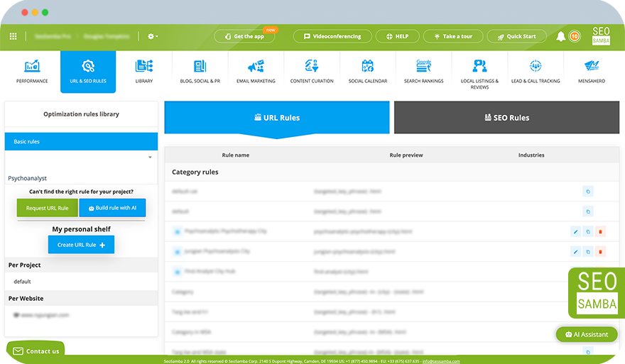625x364 pixels.
Task: Go to the Performance section
Action: pos(32,71)
